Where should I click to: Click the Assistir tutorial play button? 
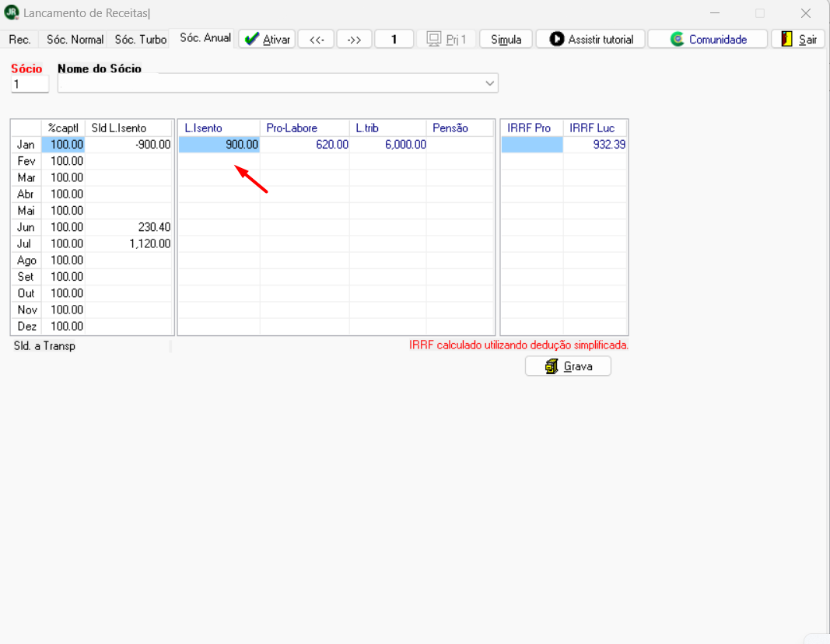tap(590, 39)
